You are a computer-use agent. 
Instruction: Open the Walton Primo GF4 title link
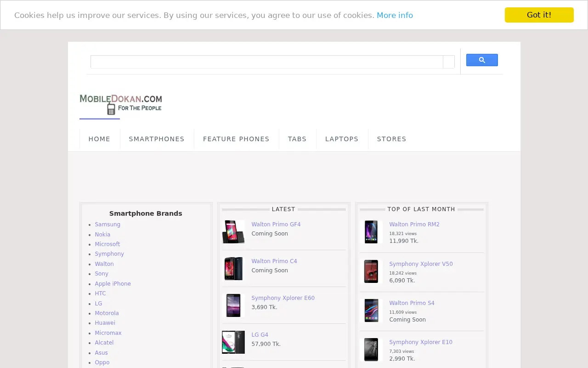[276, 224]
